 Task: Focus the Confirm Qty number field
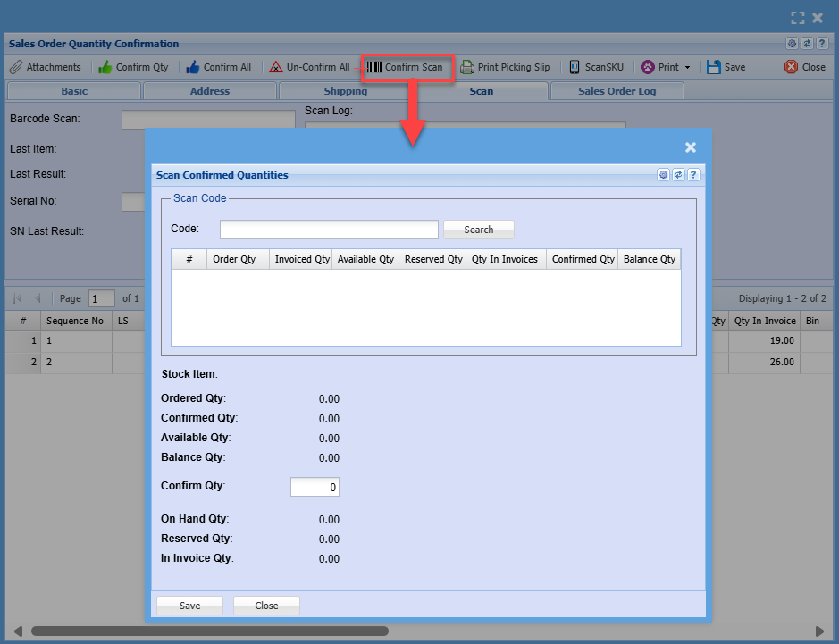(x=315, y=488)
